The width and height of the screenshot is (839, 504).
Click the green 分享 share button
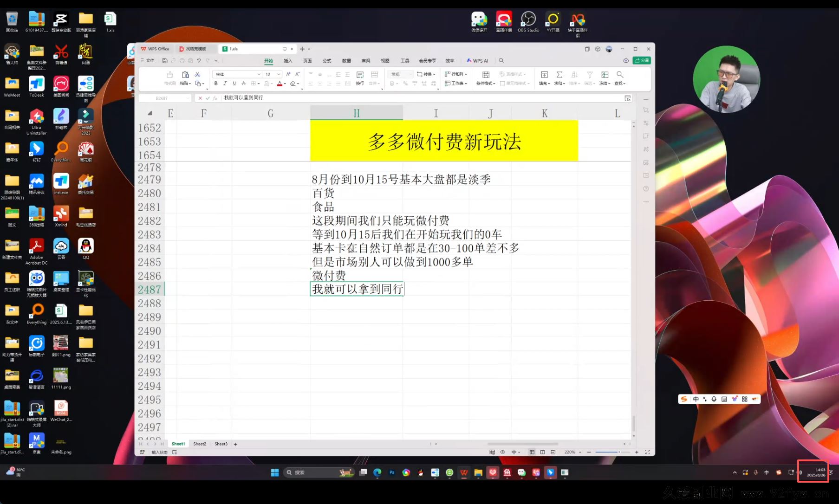click(x=641, y=60)
